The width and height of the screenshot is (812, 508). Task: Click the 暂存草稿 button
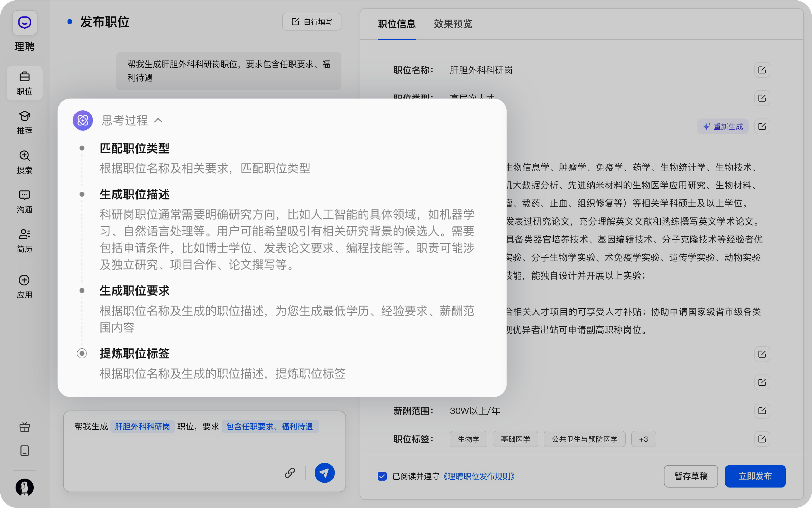pos(691,476)
